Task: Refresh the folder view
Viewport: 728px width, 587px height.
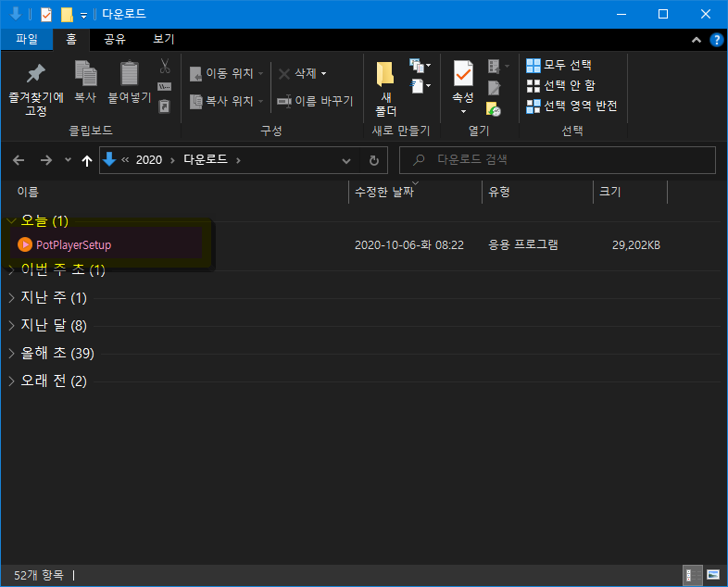Action: pos(374,160)
